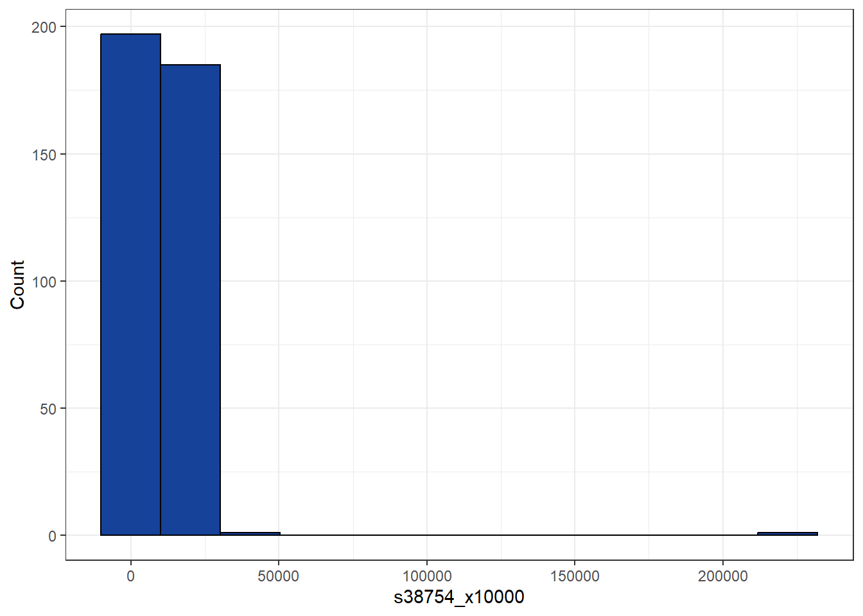863x616 pixels.
Task: Click the 50 y-axis tick label
Action: [x=48, y=409]
